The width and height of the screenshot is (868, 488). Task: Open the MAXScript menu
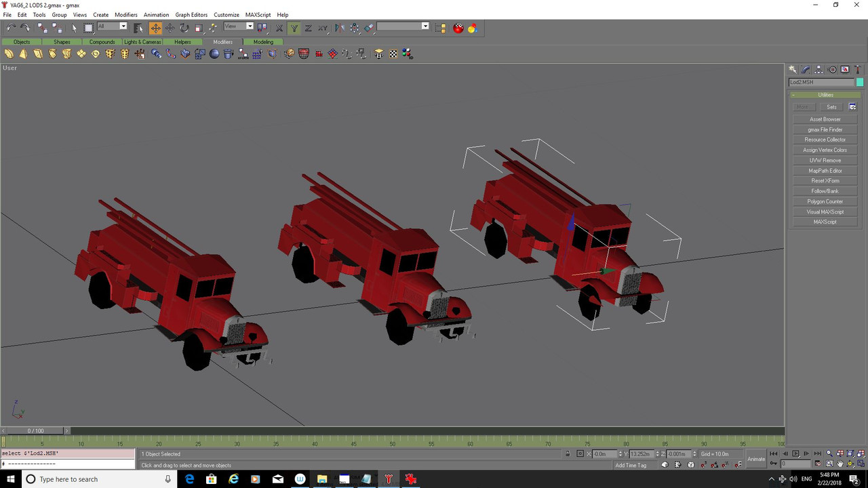pos(257,14)
